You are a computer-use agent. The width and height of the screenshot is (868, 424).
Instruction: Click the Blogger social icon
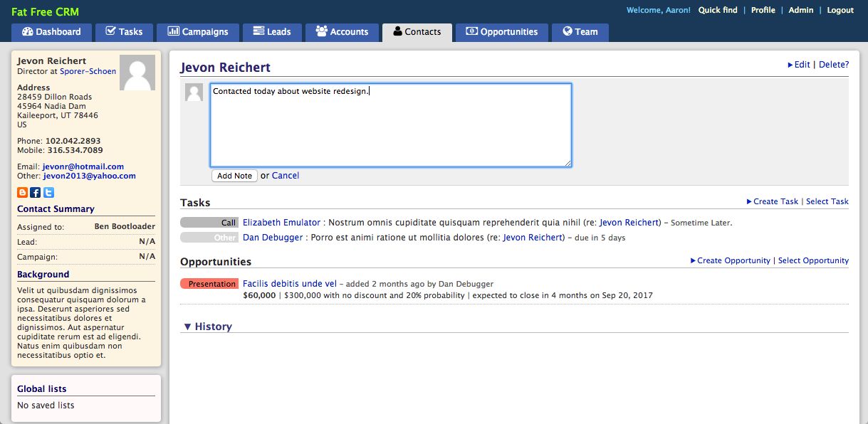coord(22,193)
